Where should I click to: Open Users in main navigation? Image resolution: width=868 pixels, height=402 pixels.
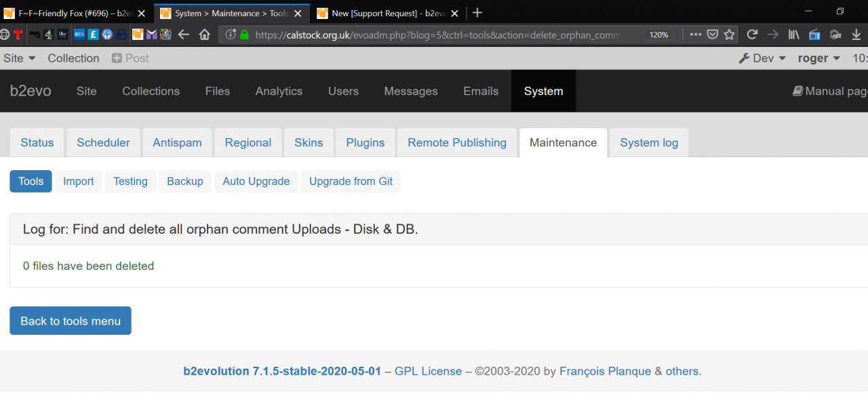[x=343, y=91]
